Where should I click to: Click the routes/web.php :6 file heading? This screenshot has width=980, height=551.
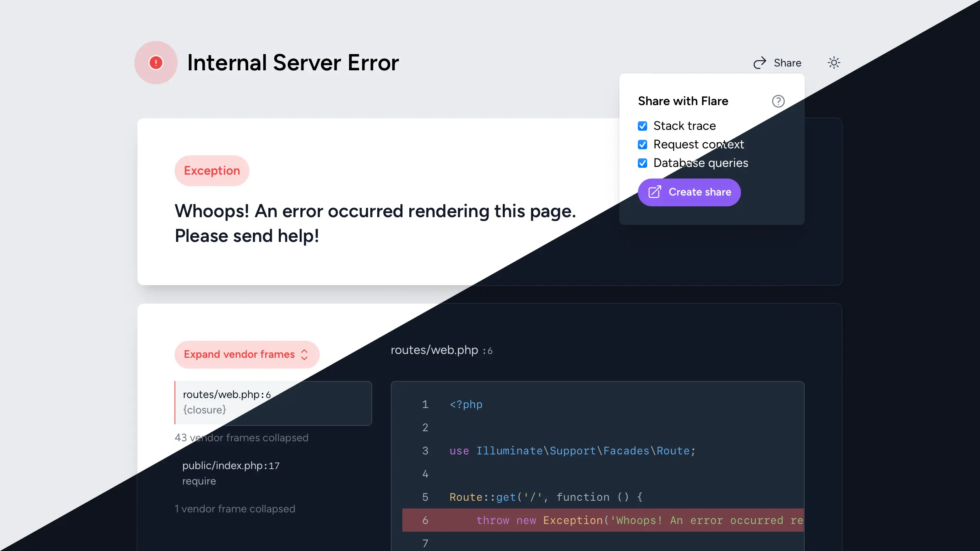[441, 350]
